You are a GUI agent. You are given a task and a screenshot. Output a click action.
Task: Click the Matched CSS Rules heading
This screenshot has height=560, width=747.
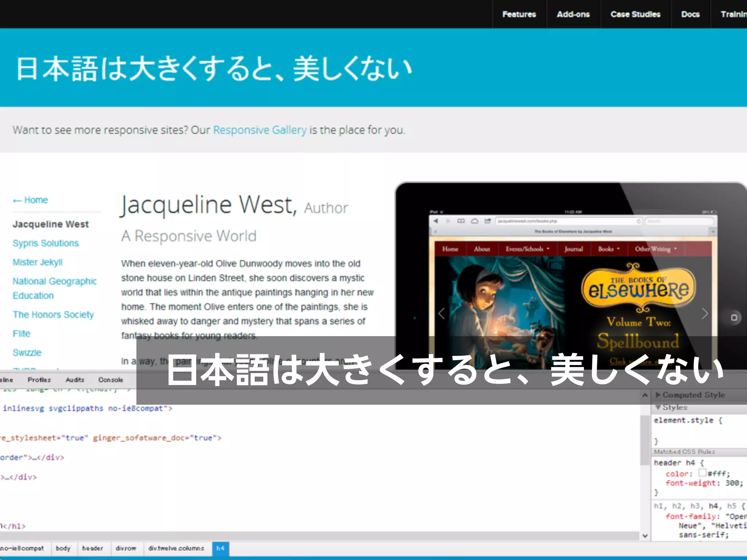pyautogui.click(x=684, y=452)
